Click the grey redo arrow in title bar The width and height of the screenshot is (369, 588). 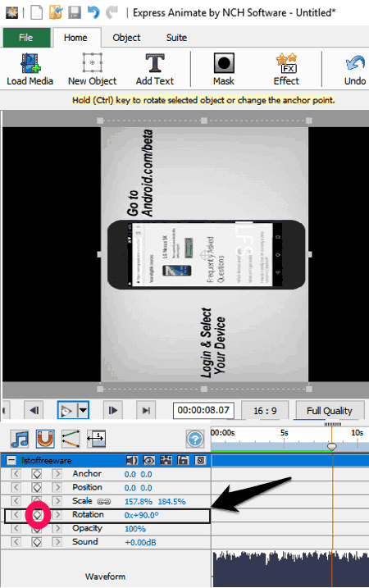tap(112, 12)
